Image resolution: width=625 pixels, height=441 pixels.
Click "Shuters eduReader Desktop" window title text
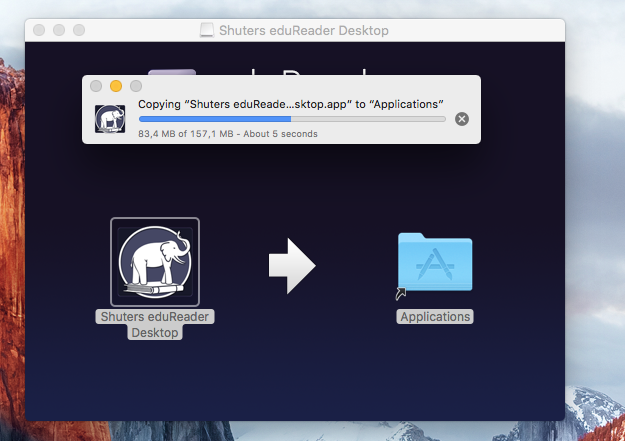(304, 30)
